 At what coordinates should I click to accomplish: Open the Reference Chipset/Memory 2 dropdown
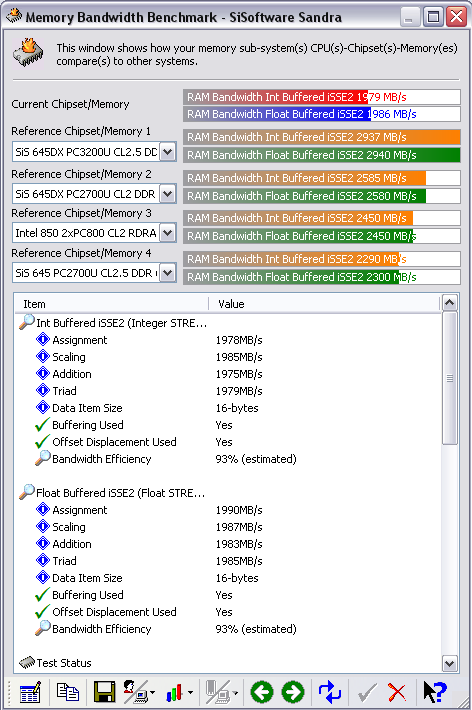168,194
